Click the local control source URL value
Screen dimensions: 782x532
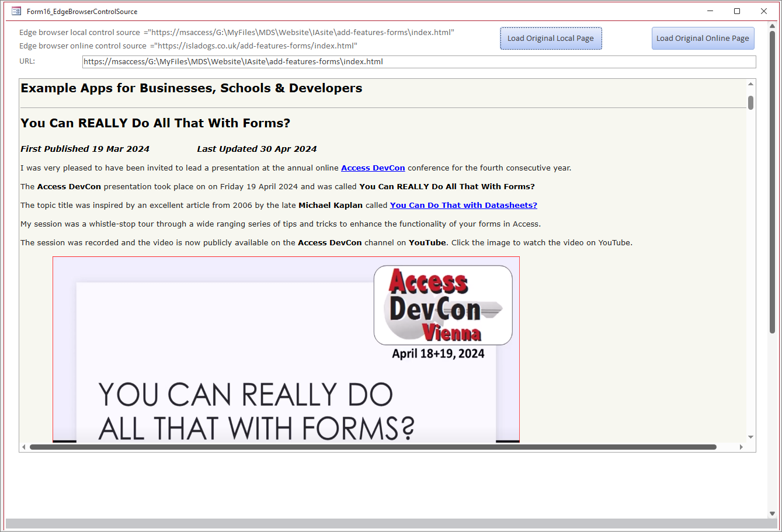click(299, 33)
